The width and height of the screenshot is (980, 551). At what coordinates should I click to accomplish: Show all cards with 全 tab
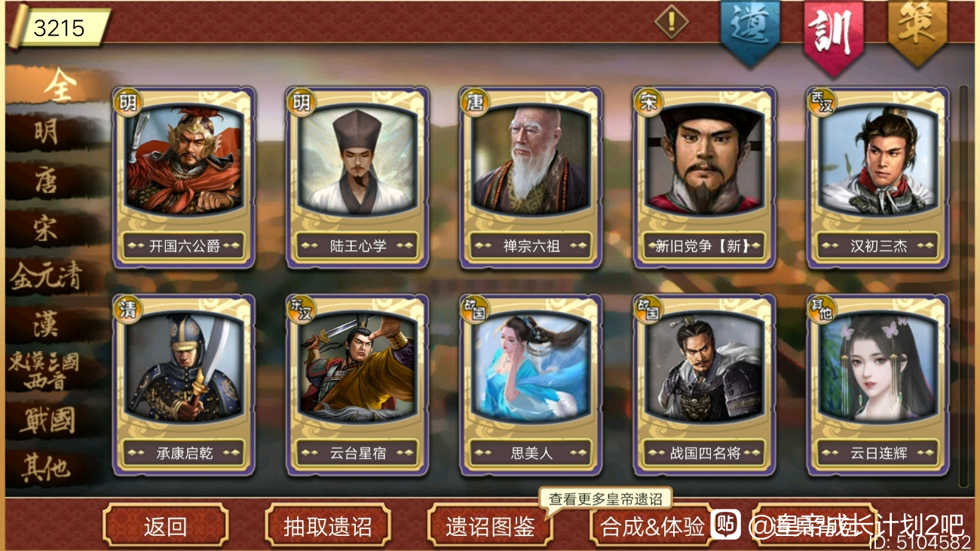pyautogui.click(x=57, y=87)
